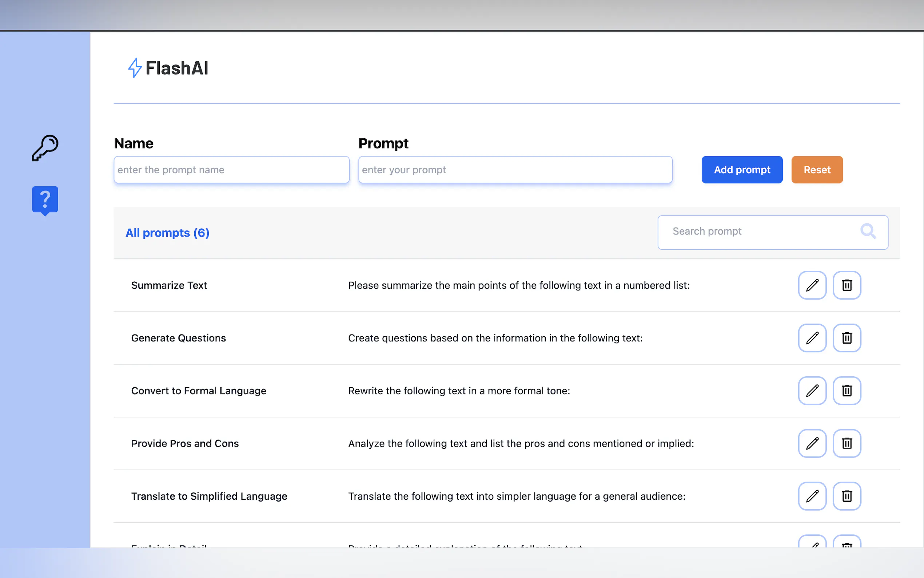The width and height of the screenshot is (924, 578).
Task: Click the All prompts (6) heading
Action: (x=167, y=233)
